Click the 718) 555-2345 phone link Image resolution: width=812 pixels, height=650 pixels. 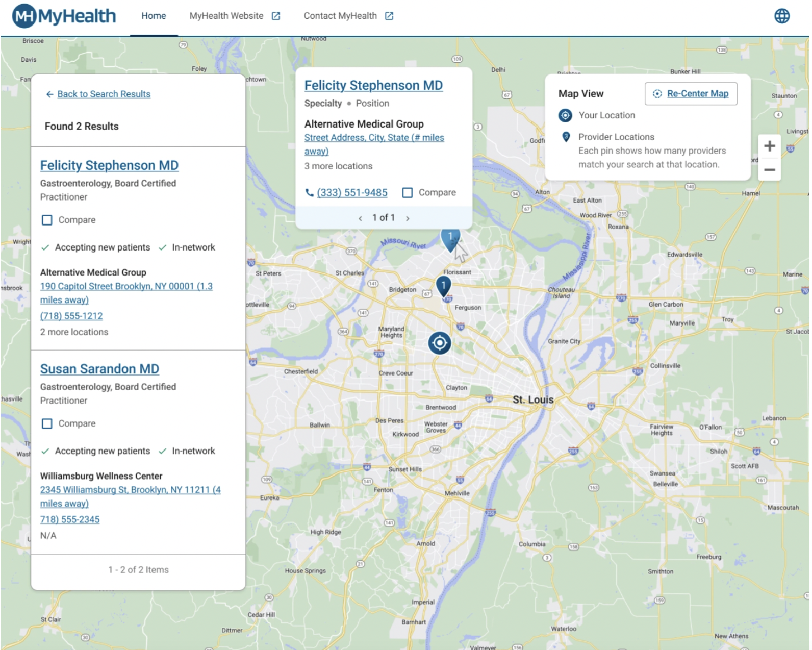(x=70, y=519)
